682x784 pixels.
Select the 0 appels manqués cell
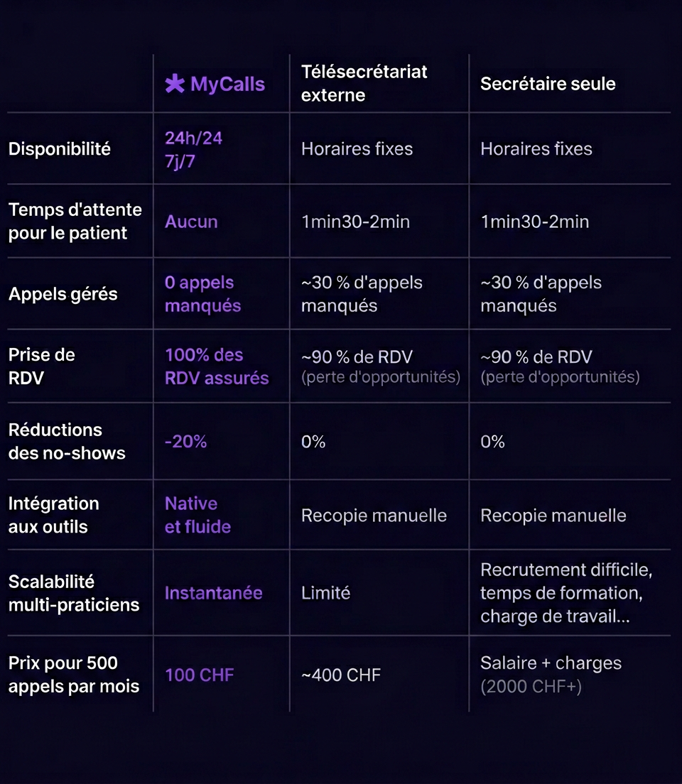point(202,294)
